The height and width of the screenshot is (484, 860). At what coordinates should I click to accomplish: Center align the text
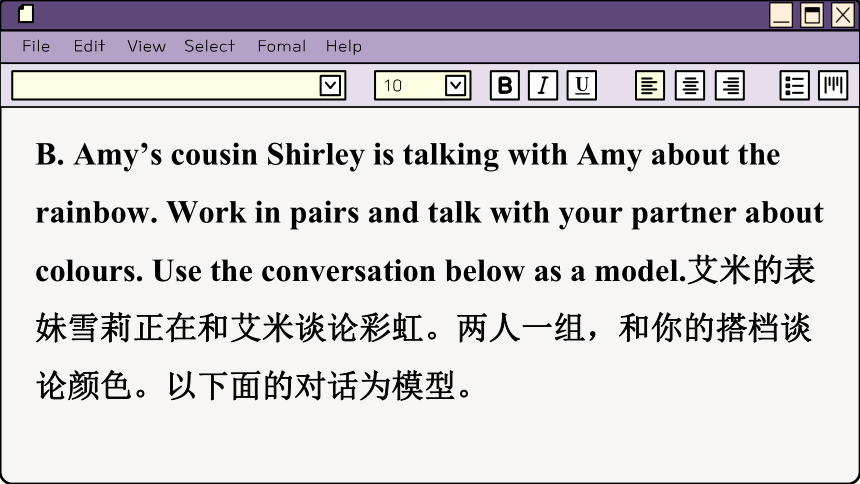tap(690, 86)
